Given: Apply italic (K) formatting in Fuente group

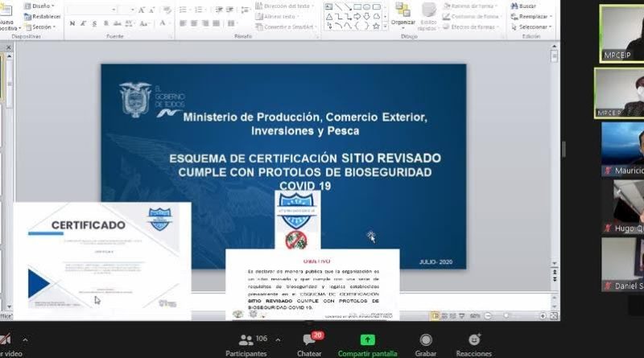Looking at the screenshot, I should [83, 24].
